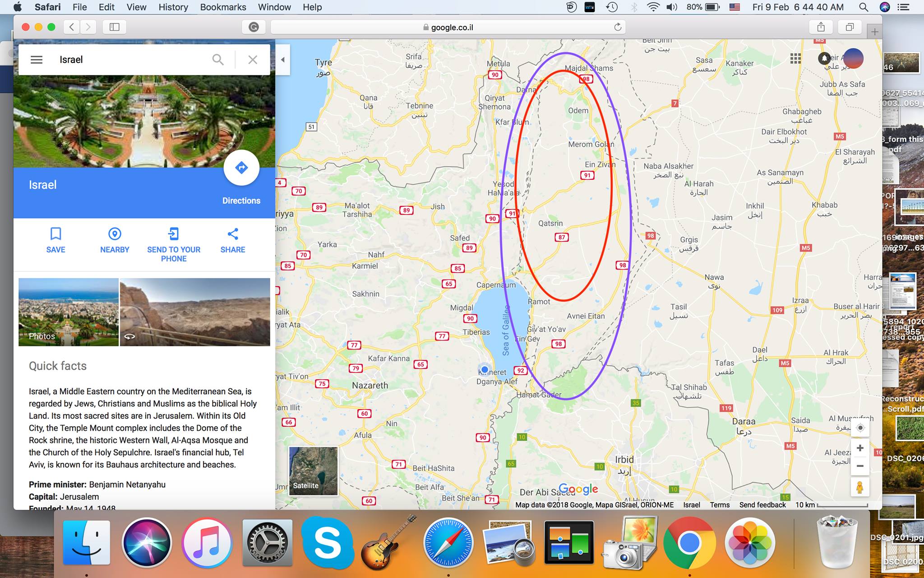Image resolution: width=924 pixels, height=578 pixels.
Task: Toggle the Safari sidebar
Action: 114,27
